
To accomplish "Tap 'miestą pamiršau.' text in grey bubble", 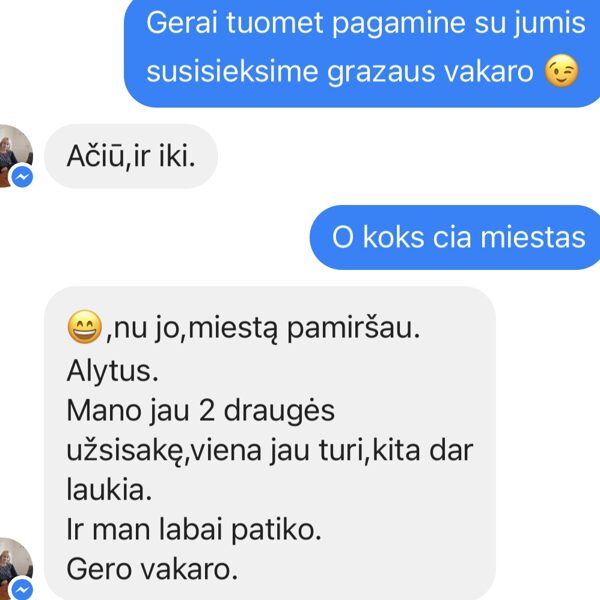I will [304, 328].
